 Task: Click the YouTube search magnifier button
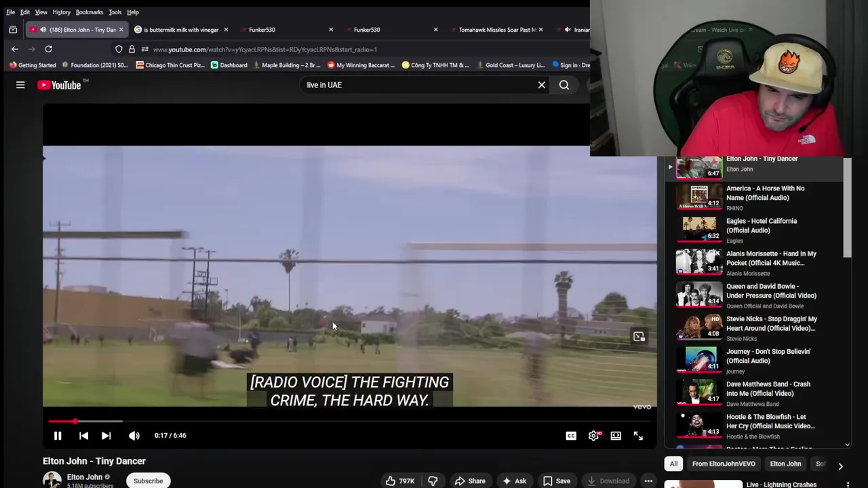coord(564,85)
